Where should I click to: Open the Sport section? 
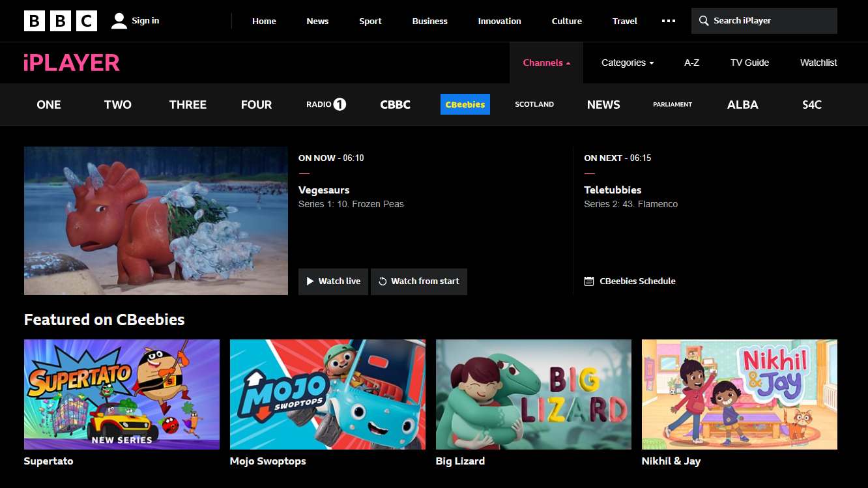click(x=370, y=21)
